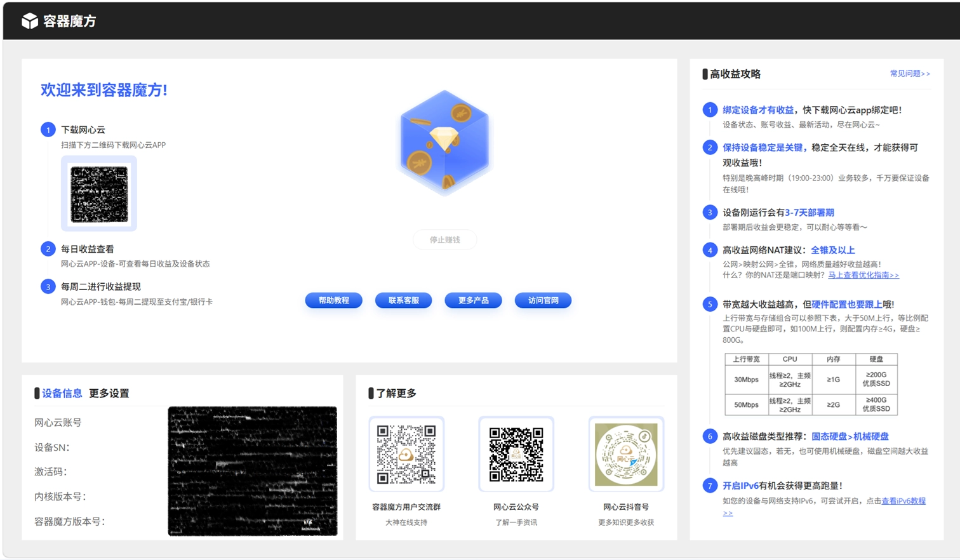The image size is (960, 560).
Task: Click the CPU cell in the 30Mbps row
Action: pos(790,380)
